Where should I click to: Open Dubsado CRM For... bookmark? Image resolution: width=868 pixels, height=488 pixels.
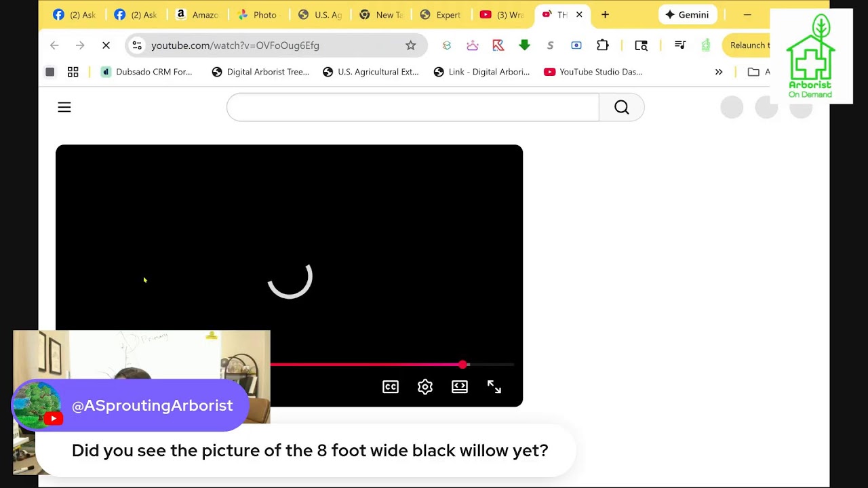[x=146, y=72]
